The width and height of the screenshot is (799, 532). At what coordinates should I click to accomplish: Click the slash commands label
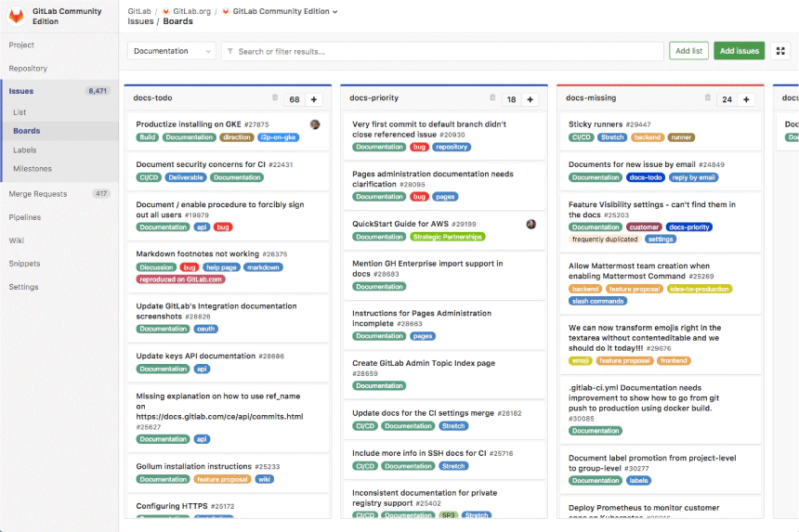tap(597, 302)
